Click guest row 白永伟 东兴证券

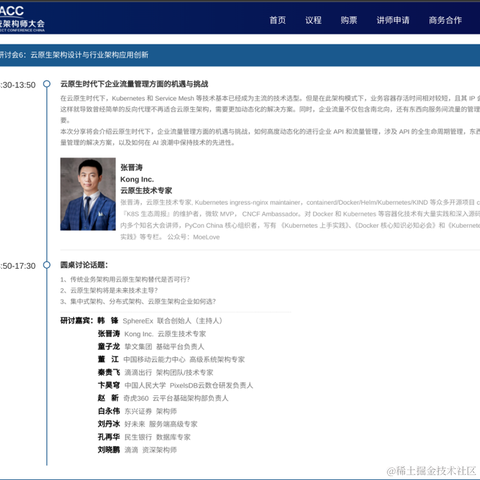click(x=137, y=411)
